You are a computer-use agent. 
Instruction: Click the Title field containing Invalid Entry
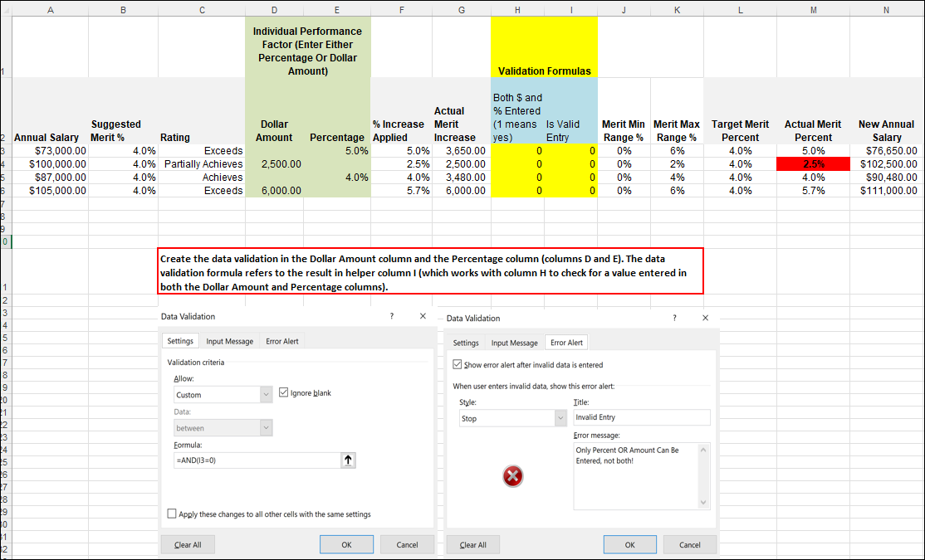[641, 417]
